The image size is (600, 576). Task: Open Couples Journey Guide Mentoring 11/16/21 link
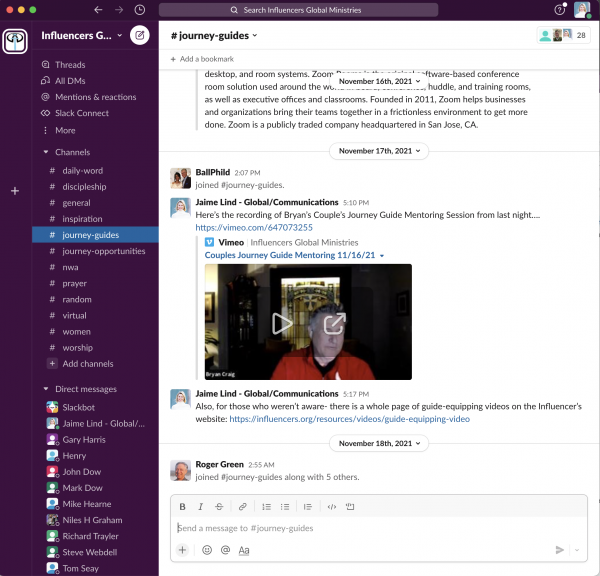[290, 255]
